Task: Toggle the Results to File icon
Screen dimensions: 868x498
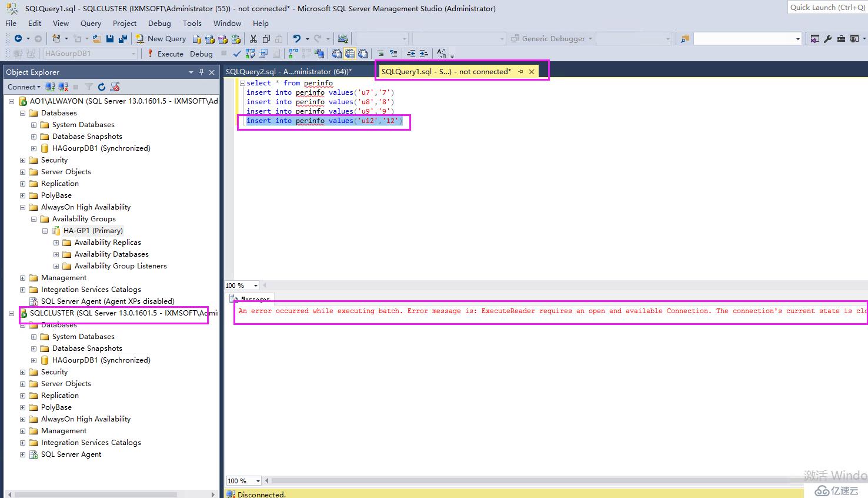Action: 363,54
